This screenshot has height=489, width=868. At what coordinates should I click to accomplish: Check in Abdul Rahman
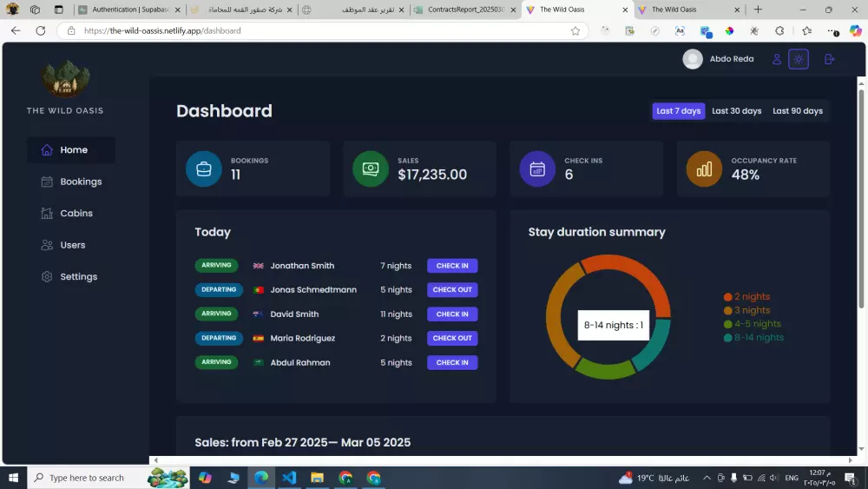(452, 362)
